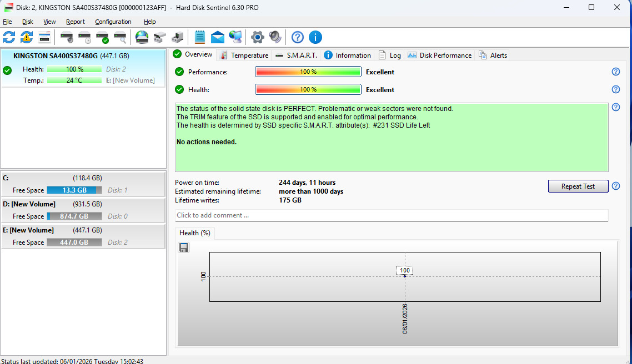Click the '175 GB' lifetime writes value

[x=290, y=200]
